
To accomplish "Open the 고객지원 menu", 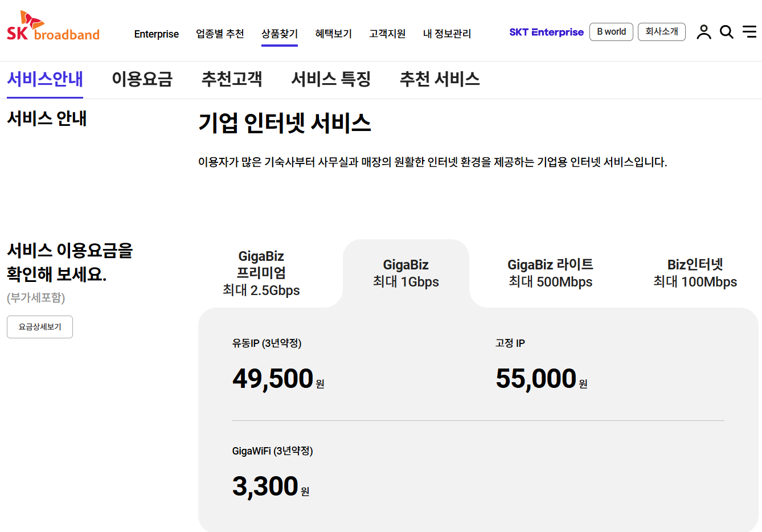I will click(387, 34).
